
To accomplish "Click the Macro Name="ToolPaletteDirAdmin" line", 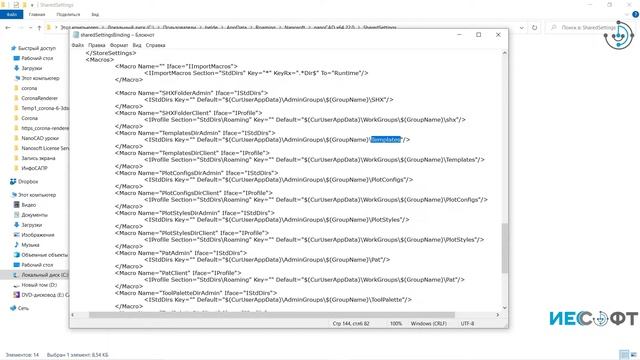I will pyautogui.click(x=196, y=293).
